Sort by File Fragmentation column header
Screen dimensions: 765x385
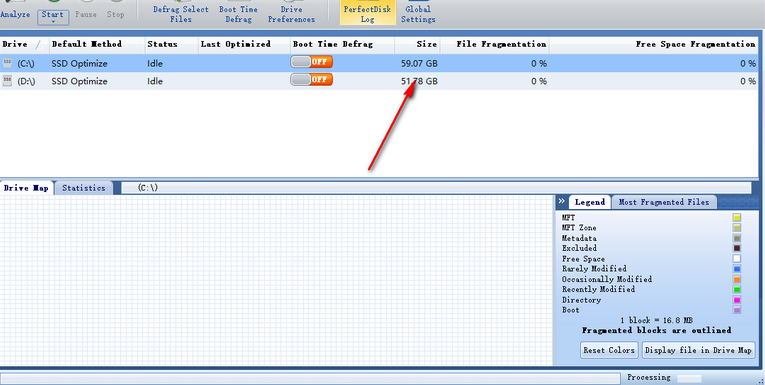coord(495,44)
